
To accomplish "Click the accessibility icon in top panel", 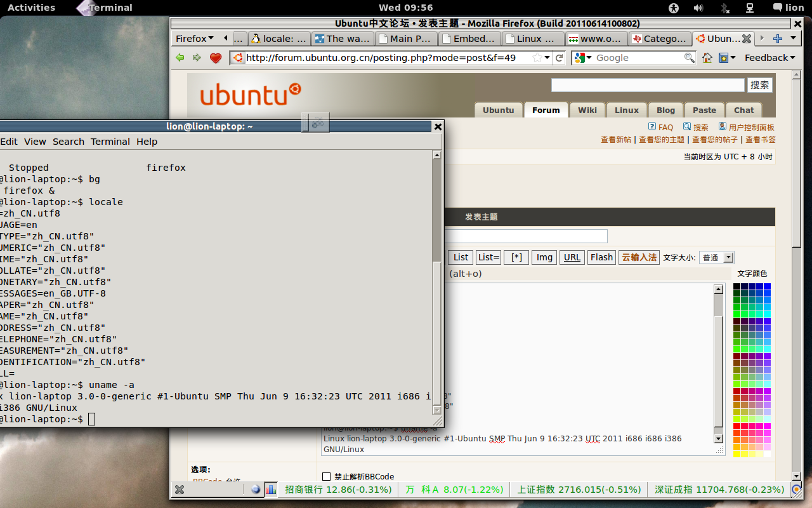I will (674, 8).
